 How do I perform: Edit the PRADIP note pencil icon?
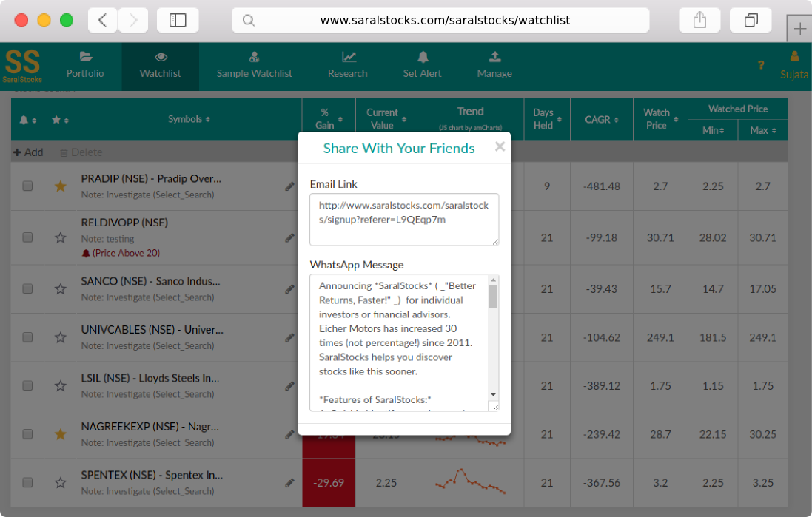pos(289,186)
